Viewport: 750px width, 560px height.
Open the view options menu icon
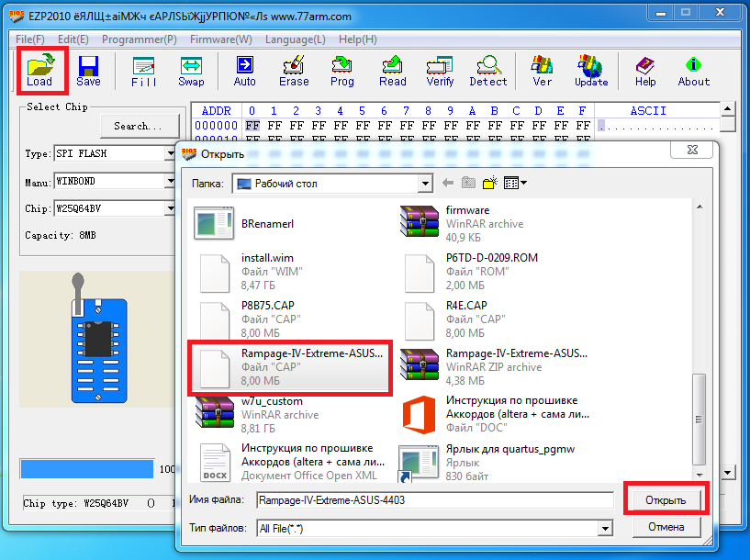coord(515,183)
